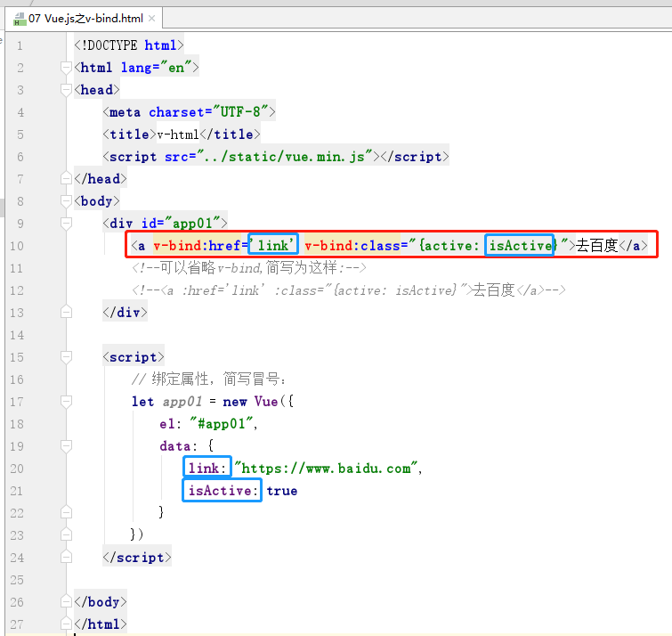Click line number 20 in the gutter
The width and height of the screenshot is (672, 636).
click(17, 469)
